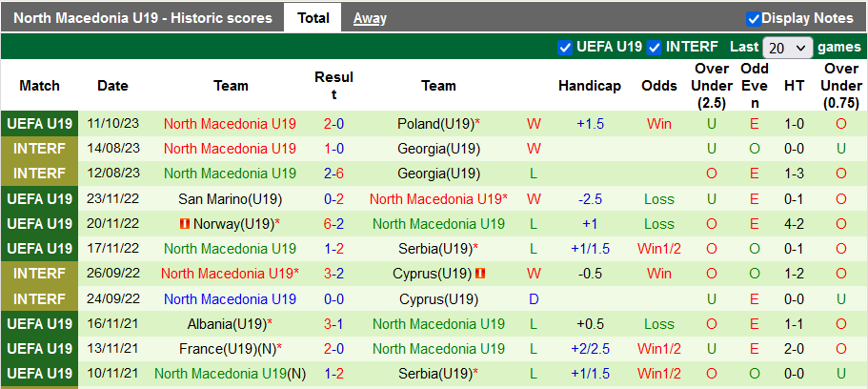The image size is (868, 389).
Task: Disable the INTERF filter checkbox
Action: point(655,47)
